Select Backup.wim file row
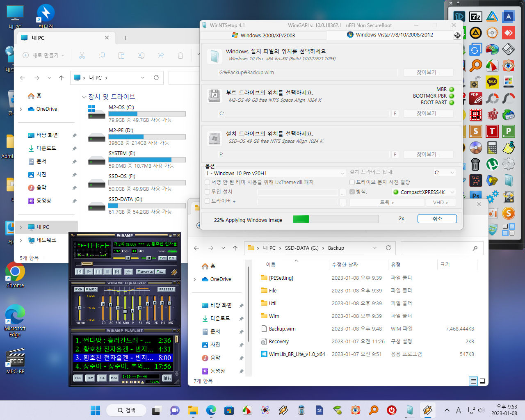Screen dimensions: 525x420 [x=367, y=329]
